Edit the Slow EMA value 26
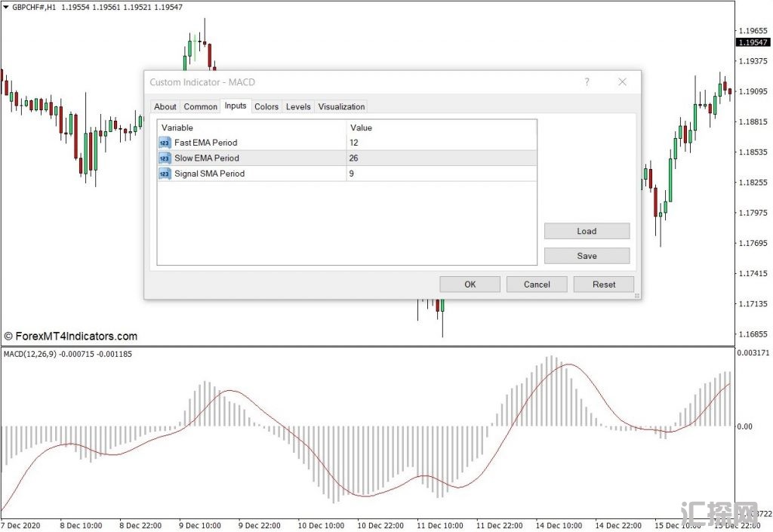773x532 pixels. coord(442,158)
